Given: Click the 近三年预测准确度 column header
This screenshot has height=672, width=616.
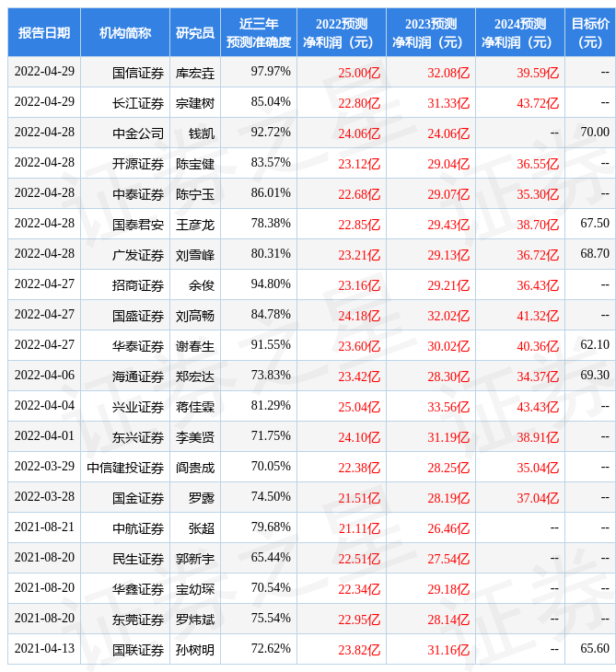Looking at the screenshot, I should click(259, 32).
